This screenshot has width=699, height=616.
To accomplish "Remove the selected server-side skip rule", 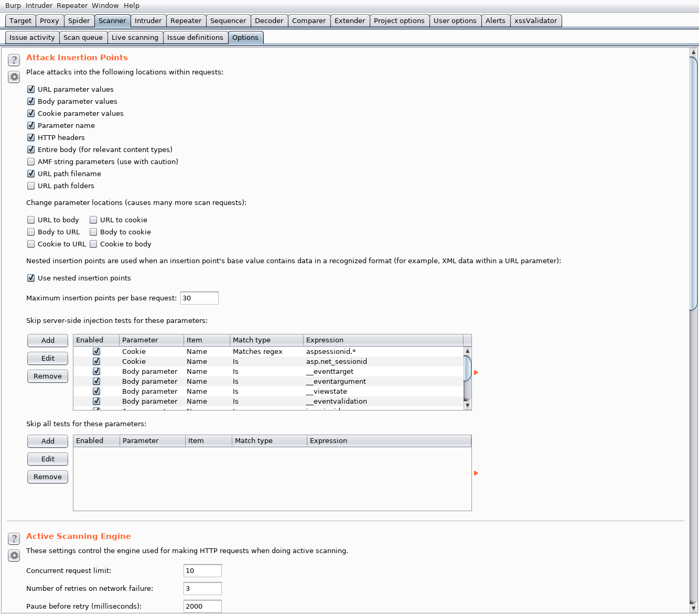I will [x=48, y=376].
